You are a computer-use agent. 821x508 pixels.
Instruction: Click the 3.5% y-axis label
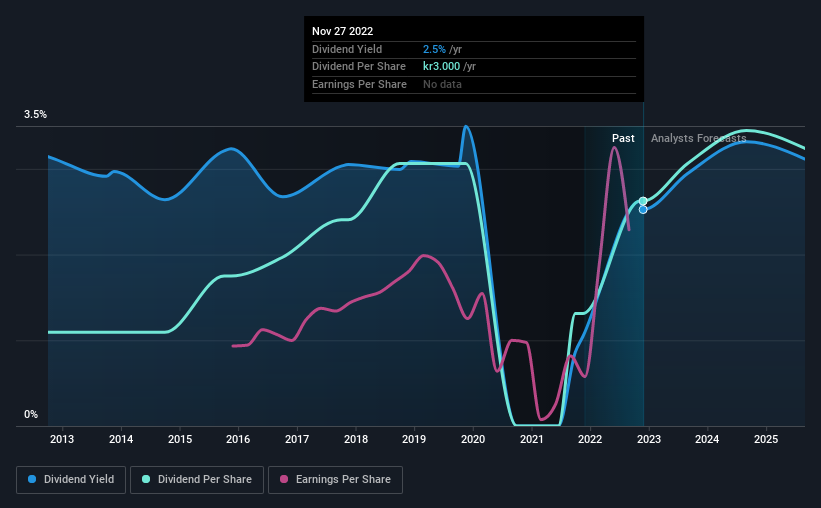[35, 115]
